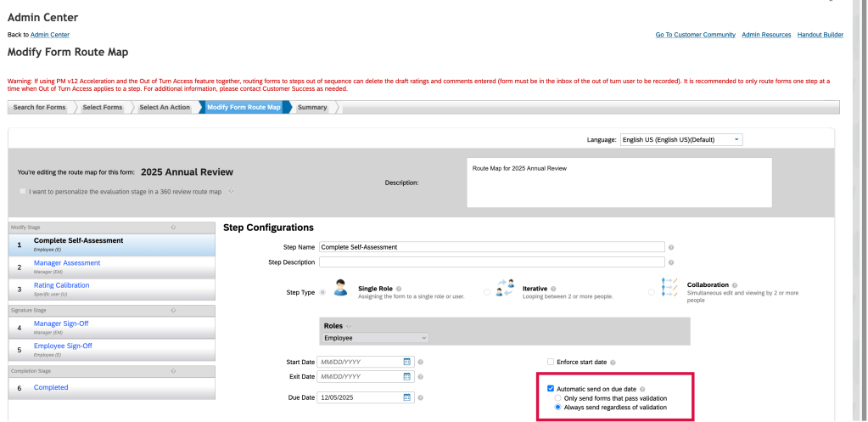Click the Single Role person icon
Image resolution: width=868 pixels, height=422 pixels.
(x=340, y=289)
